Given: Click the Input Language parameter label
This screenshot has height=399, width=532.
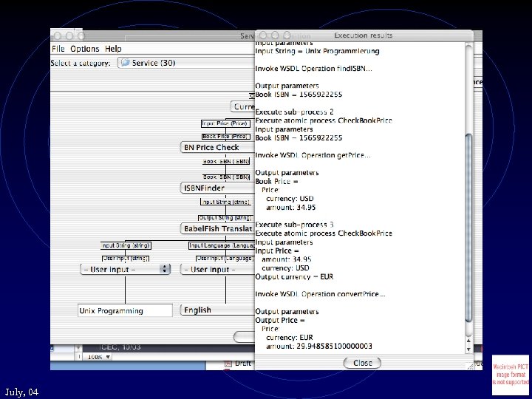Looking at the screenshot, I should click(222, 245).
